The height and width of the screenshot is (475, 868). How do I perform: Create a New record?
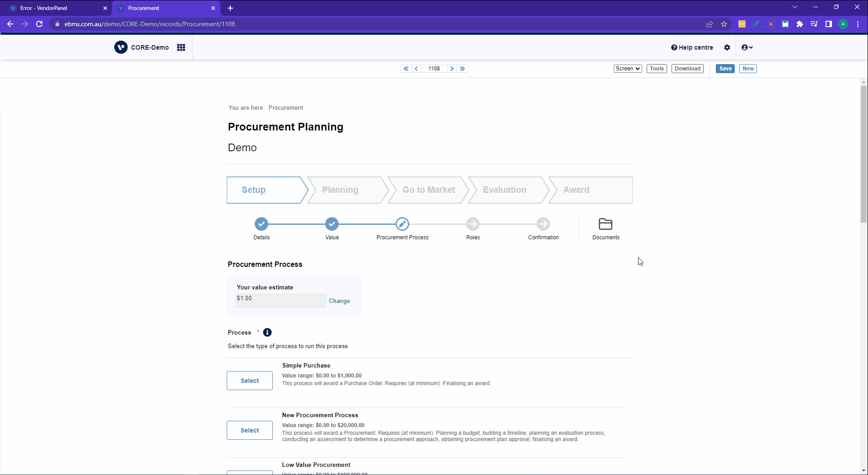point(748,69)
